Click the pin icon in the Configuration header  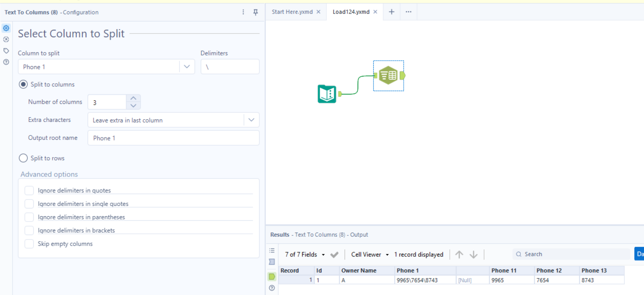(255, 12)
